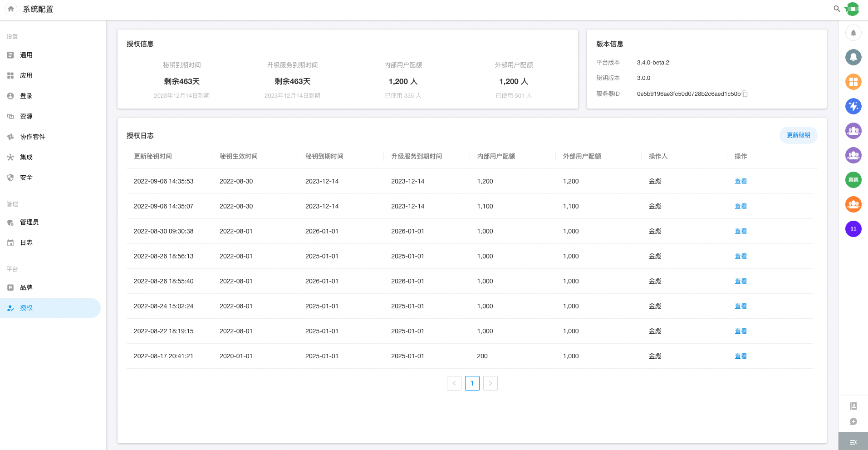The width and height of the screenshot is (868, 450).
Task: Click the contacts icon at bottom right
Action: coord(853,406)
